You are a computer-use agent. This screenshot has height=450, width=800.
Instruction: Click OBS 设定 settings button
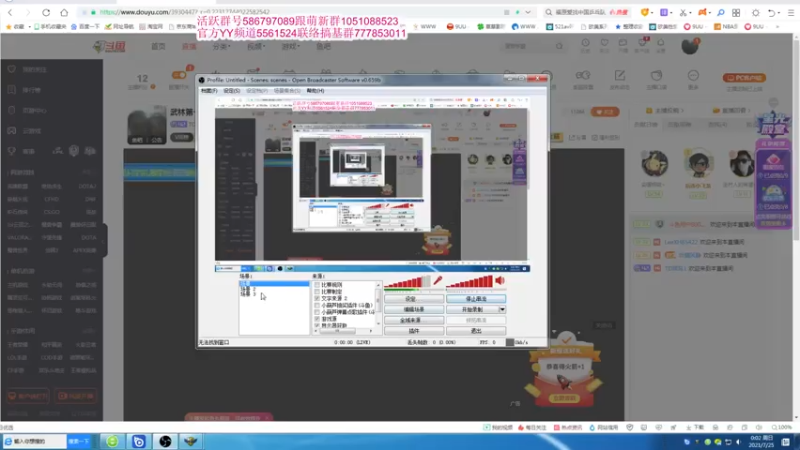click(x=414, y=299)
